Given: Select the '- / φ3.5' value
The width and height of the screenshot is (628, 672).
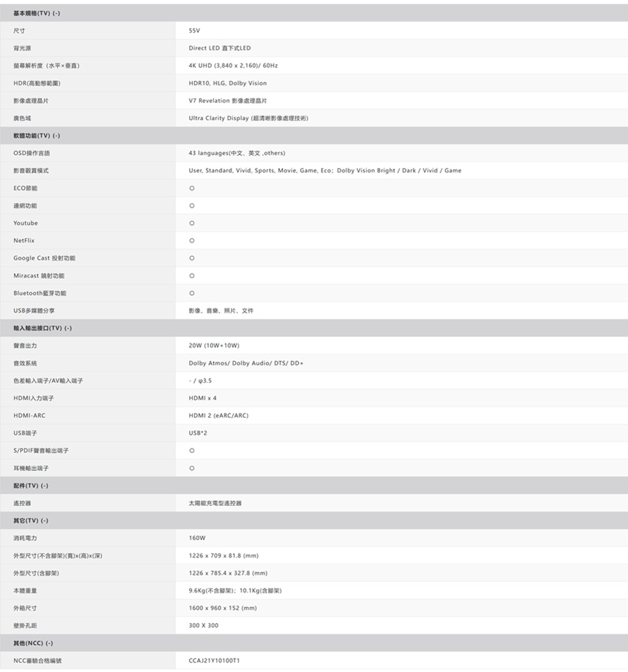Looking at the screenshot, I should tap(200, 380).
